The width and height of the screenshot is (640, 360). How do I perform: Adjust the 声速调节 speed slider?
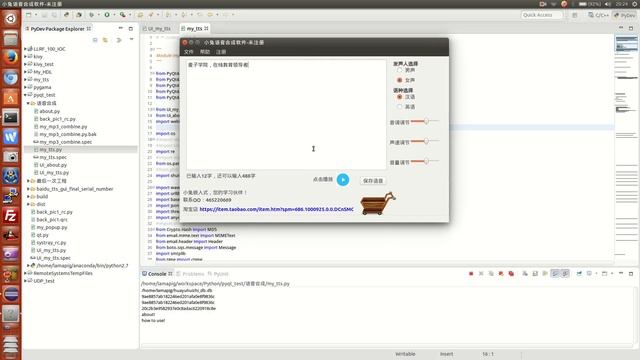pyautogui.click(x=425, y=141)
